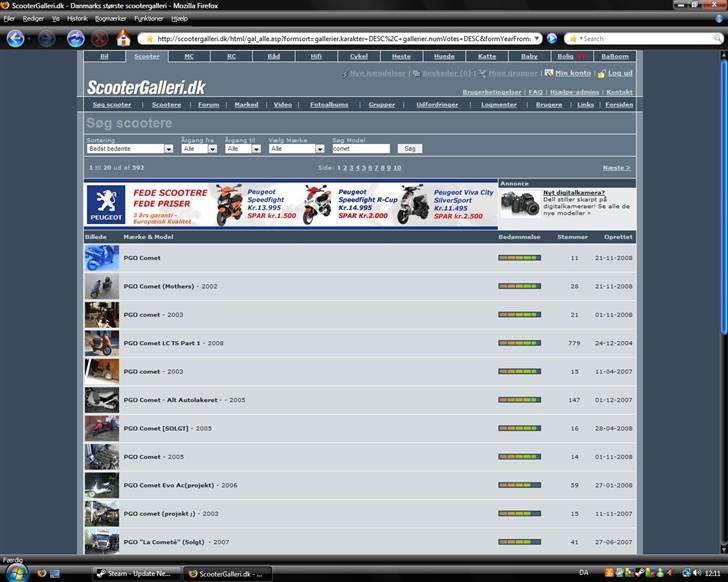Screen dimensions: 728x582
Task: Open thumbnail for PGO Comet (Mothers)
Action: [101, 286]
